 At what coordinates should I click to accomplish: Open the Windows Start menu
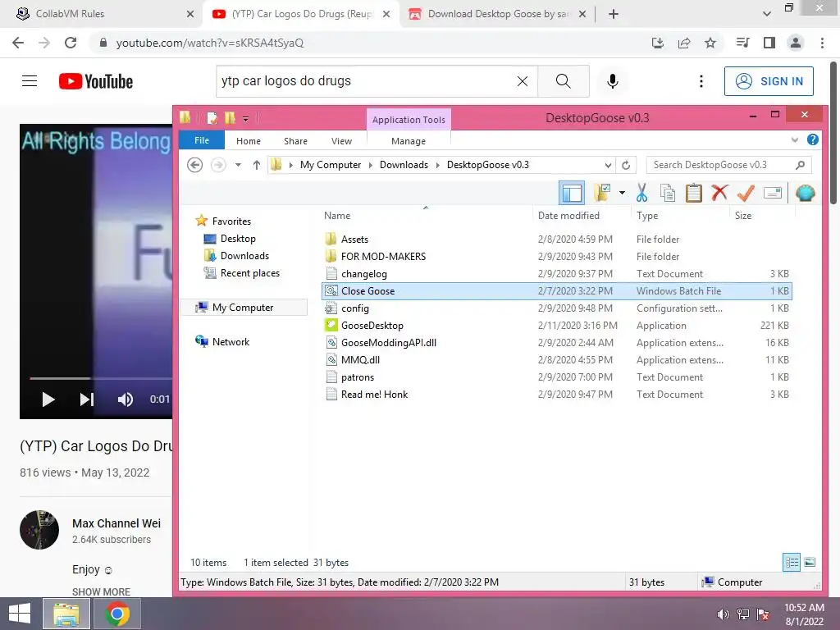click(20, 614)
